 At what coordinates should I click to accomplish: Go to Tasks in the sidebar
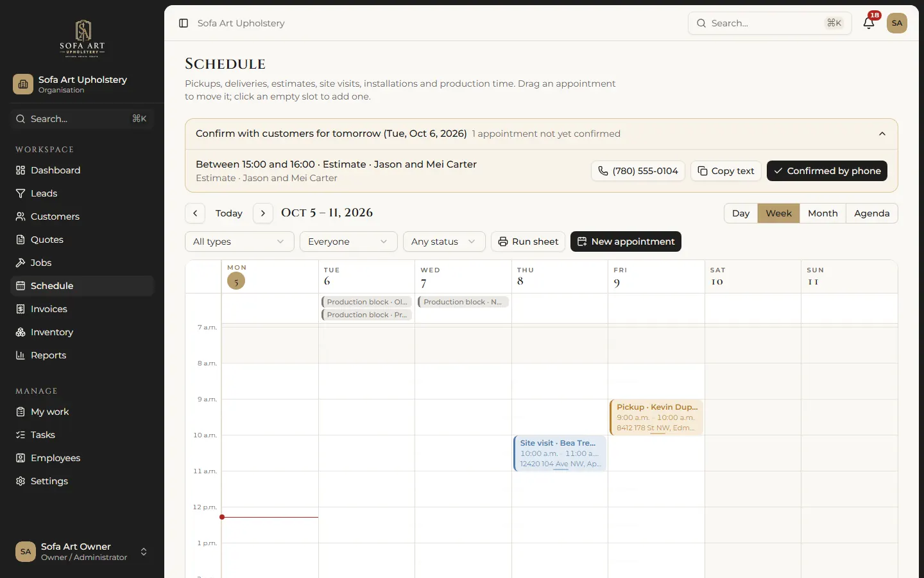click(x=82, y=435)
